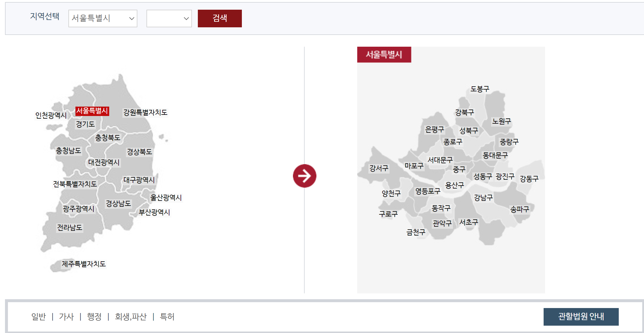Select 인천광역시 on the Korea map
Screen dimensions: 644x333
coord(51,115)
